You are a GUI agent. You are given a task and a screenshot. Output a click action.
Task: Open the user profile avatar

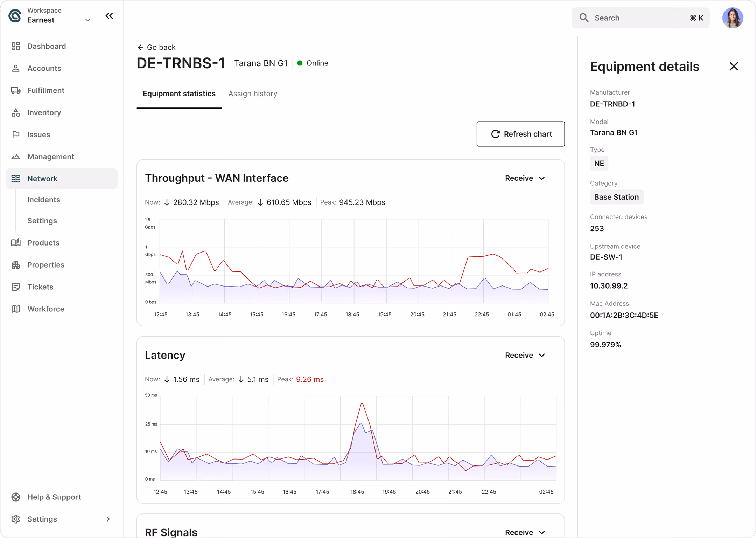point(732,18)
